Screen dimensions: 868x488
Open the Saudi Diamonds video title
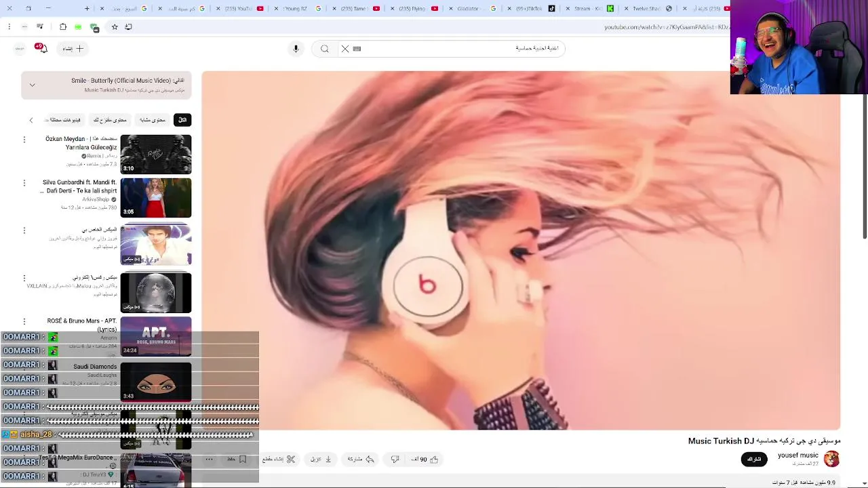(95, 367)
